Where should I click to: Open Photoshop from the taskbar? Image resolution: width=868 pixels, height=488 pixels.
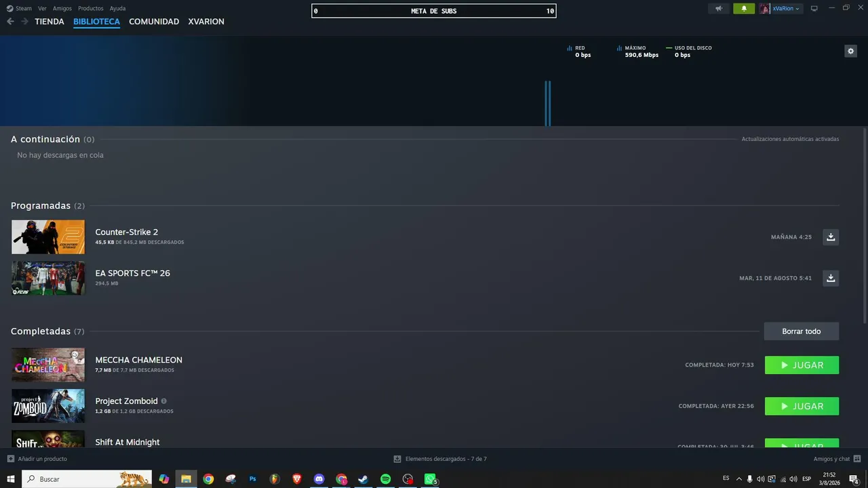coord(253,479)
